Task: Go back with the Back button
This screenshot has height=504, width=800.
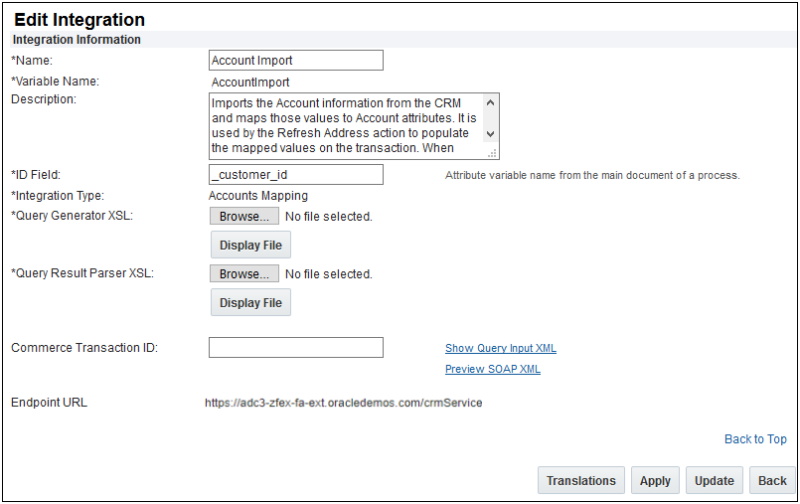Action: coord(772,481)
